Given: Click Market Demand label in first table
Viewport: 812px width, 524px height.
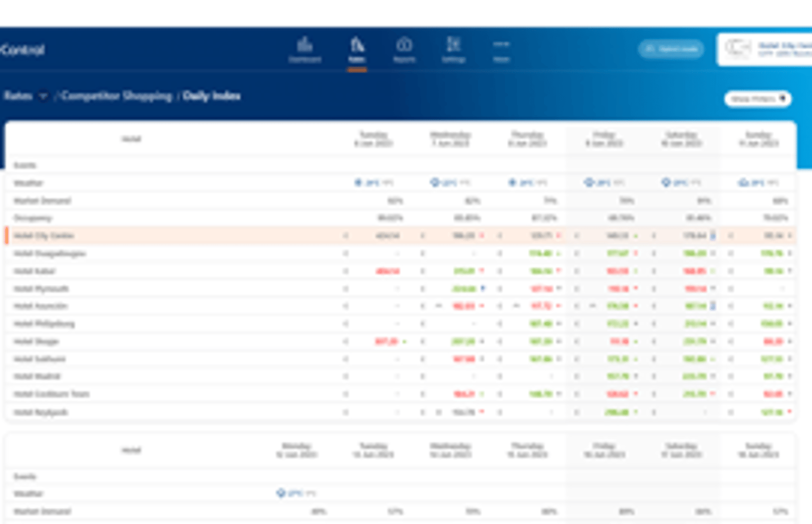Looking at the screenshot, I should pyautogui.click(x=42, y=201).
